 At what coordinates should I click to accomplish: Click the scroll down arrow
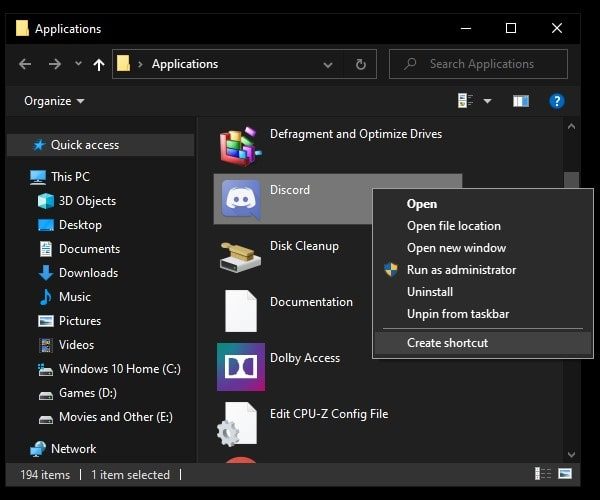pos(571,454)
